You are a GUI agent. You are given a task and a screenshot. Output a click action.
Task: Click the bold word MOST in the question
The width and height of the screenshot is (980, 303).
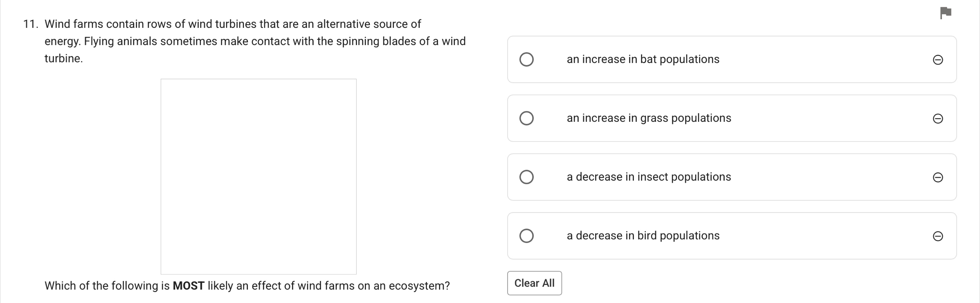pos(189,285)
